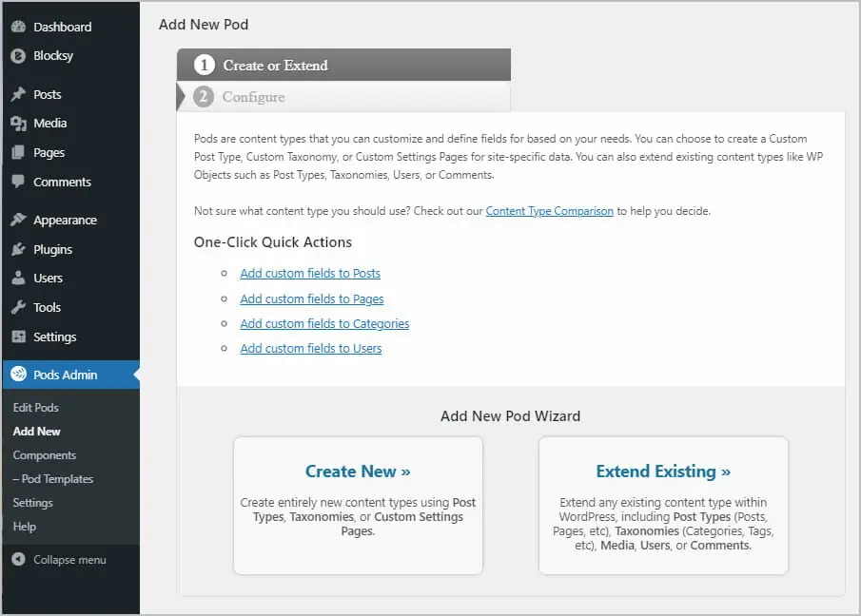
Task: Open the Plugins menu item
Action: 70,249
